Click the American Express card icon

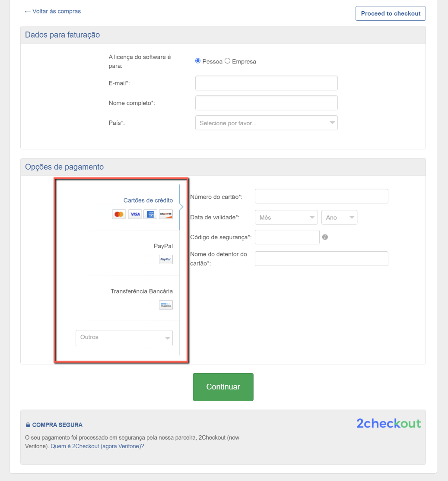[x=150, y=214]
